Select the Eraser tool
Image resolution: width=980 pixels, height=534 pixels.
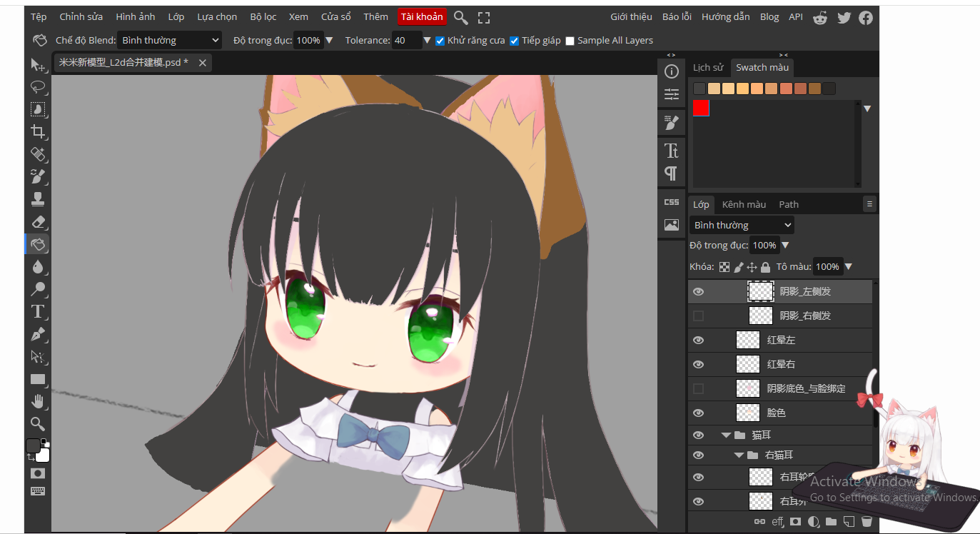[38, 221]
